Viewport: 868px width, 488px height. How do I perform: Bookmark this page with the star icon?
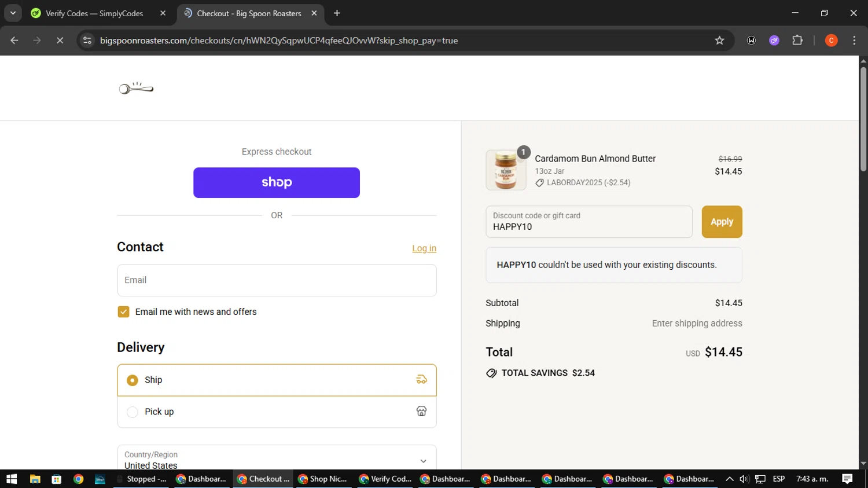click(719, 41)
